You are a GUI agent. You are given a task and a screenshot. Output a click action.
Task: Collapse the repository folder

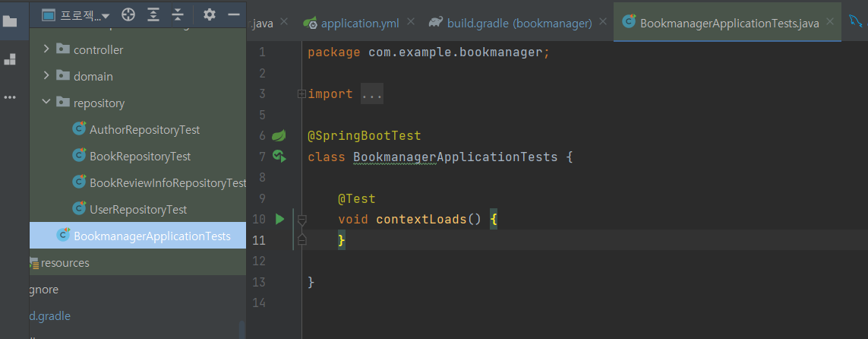(46, 103)
